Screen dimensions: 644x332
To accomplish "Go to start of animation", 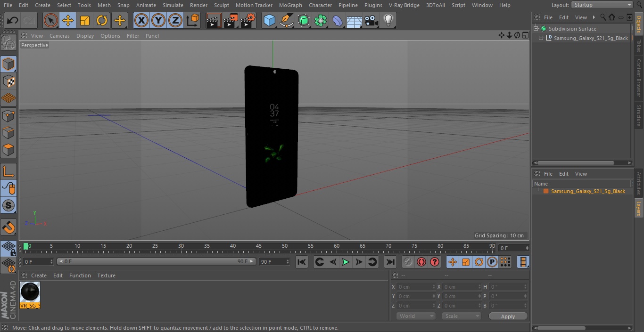I will pos(302,262).
